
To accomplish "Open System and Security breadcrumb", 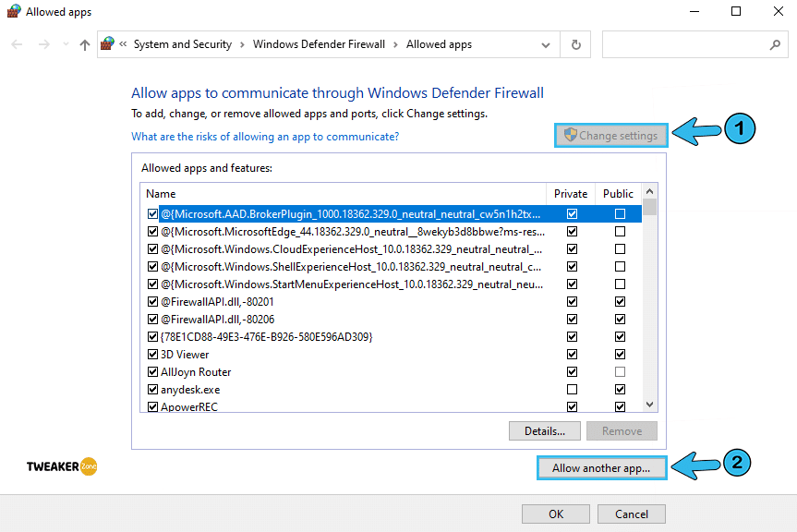I will [x=183, y=44].
